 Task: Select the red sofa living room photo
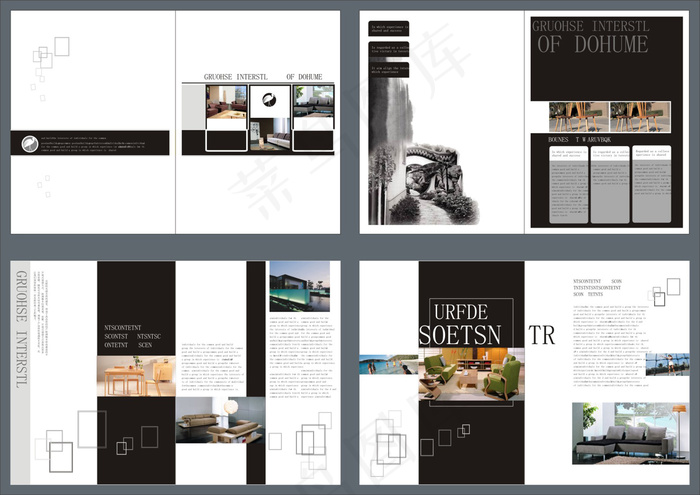[x=226, y=102]
